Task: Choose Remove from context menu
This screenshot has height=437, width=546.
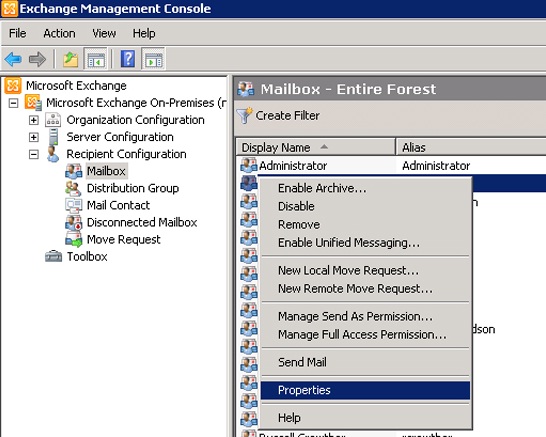Action: click(x=365, y=225)
